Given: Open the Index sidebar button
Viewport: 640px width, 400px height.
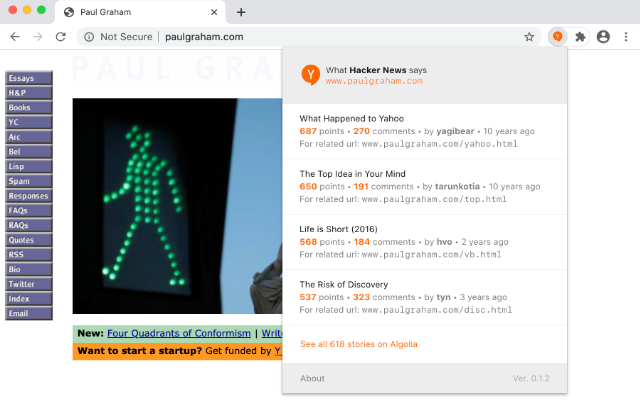Looking at the screenshot, I should [29, 298].
